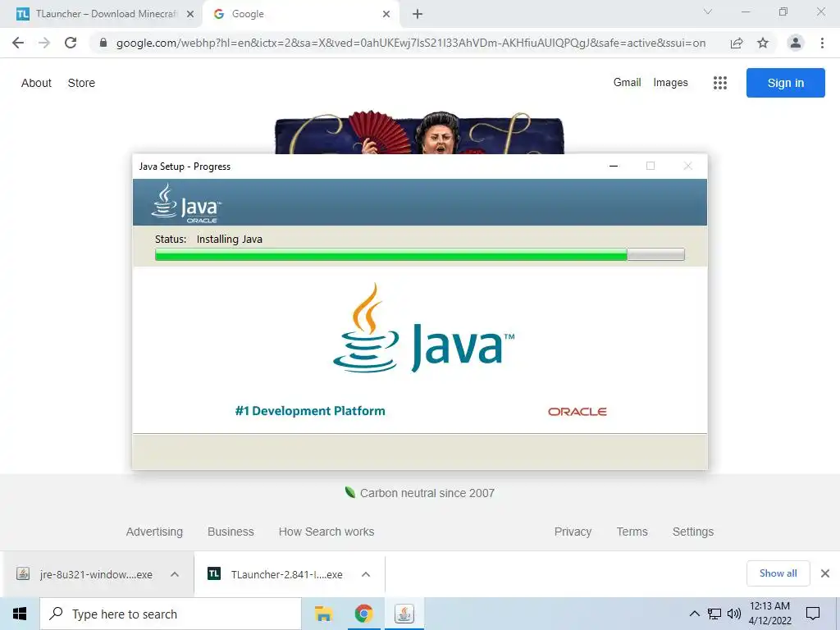Show hidden system tray icons
840x630 pixels.
click(x=694, y=614)
